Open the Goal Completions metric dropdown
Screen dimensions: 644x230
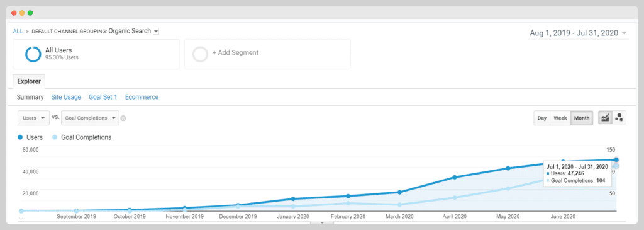(91, 118)
